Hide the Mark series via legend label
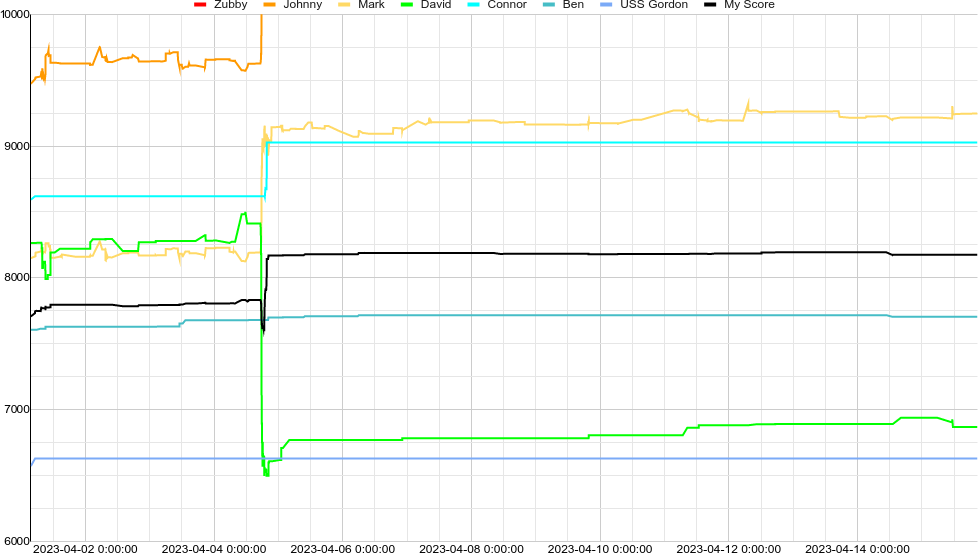978x553 pixels. (x=371, y=4)
